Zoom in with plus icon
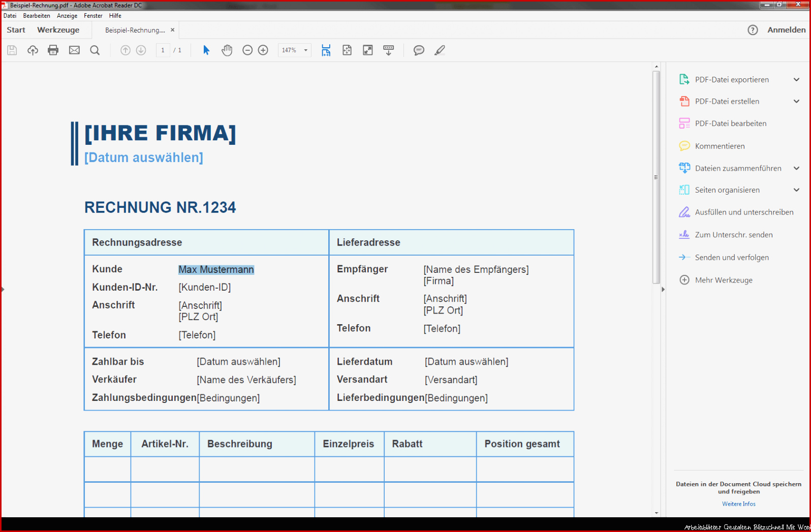This screenshot has height=532, width=811. click(263, 50)
